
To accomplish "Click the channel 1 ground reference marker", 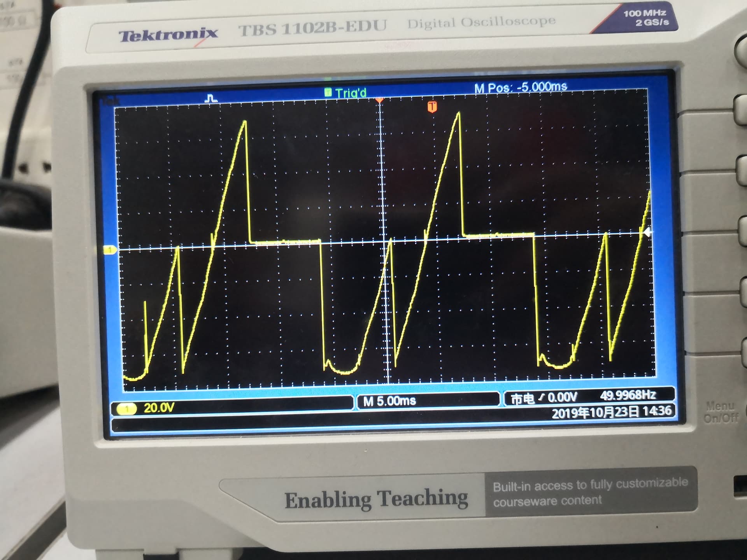I will pos(110,250).
